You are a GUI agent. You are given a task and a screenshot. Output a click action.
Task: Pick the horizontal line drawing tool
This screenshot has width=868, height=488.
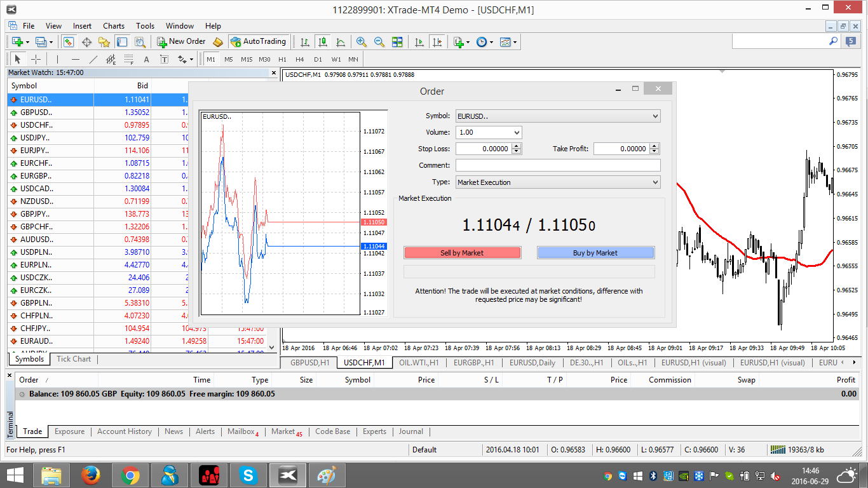[x=76, y=59]
